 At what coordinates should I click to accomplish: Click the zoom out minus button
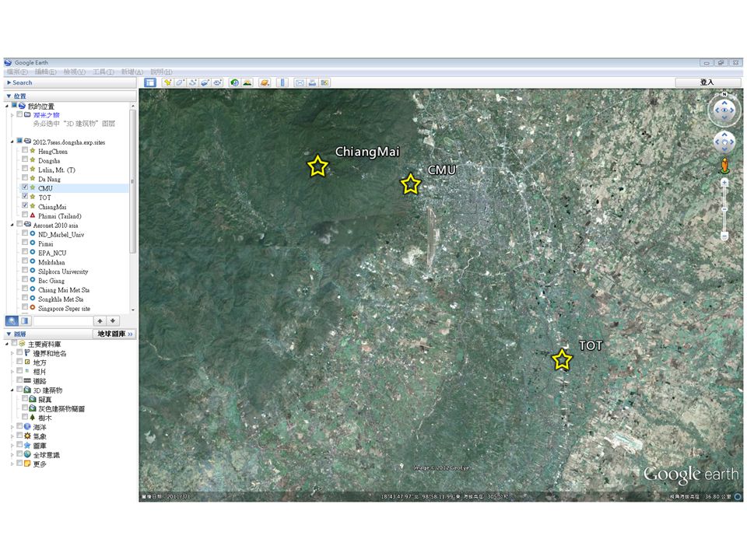[724, 236]
